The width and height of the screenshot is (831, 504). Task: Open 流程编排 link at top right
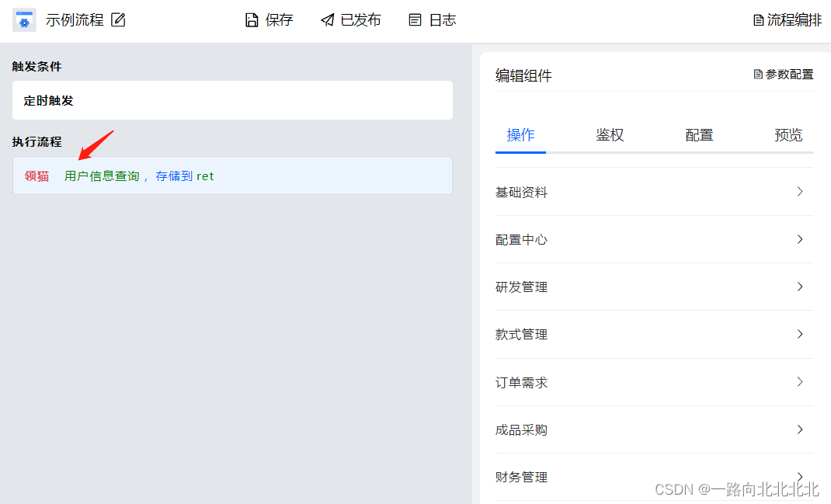(788, 20)
